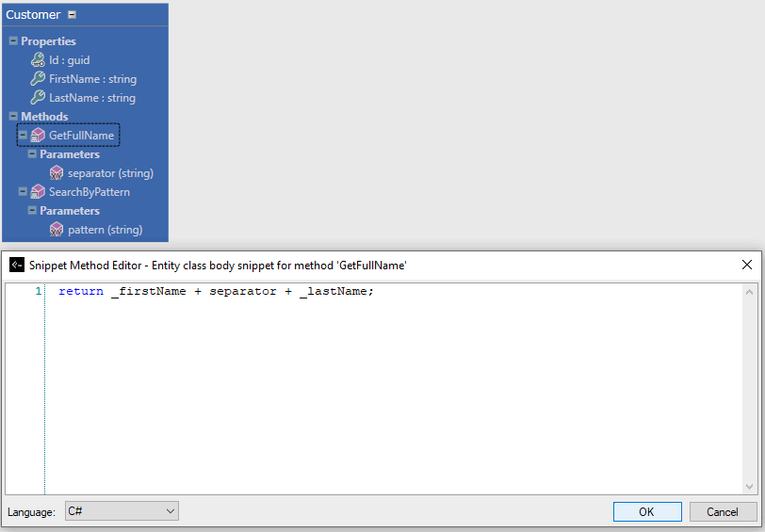765x532 pixels.
Task: Collapse the GetFullName method node
Action: (23, 136)
